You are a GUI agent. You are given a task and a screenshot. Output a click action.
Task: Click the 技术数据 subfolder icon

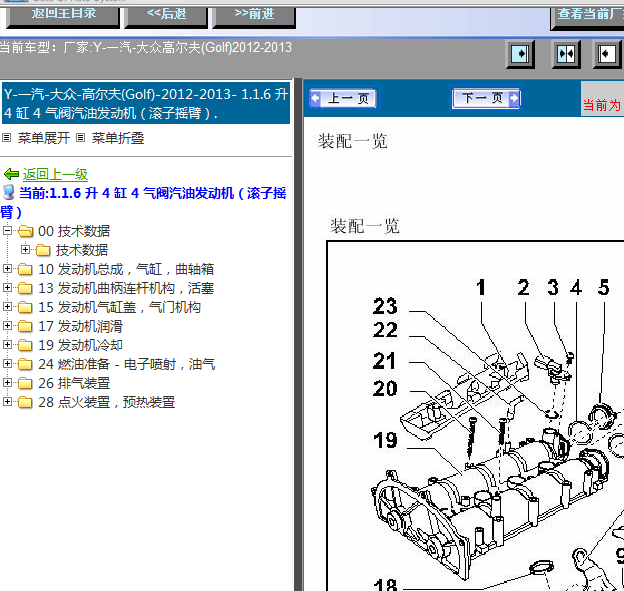click(x=43, y=250)
